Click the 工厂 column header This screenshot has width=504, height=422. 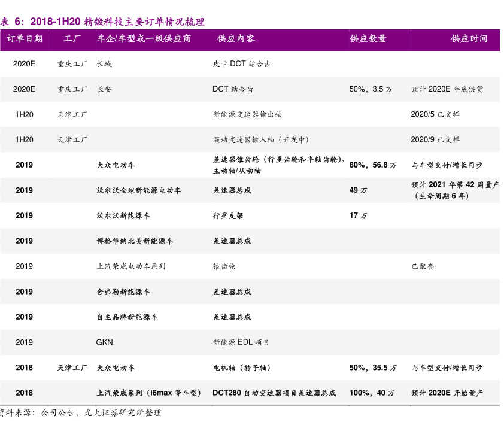coord(72,39)
